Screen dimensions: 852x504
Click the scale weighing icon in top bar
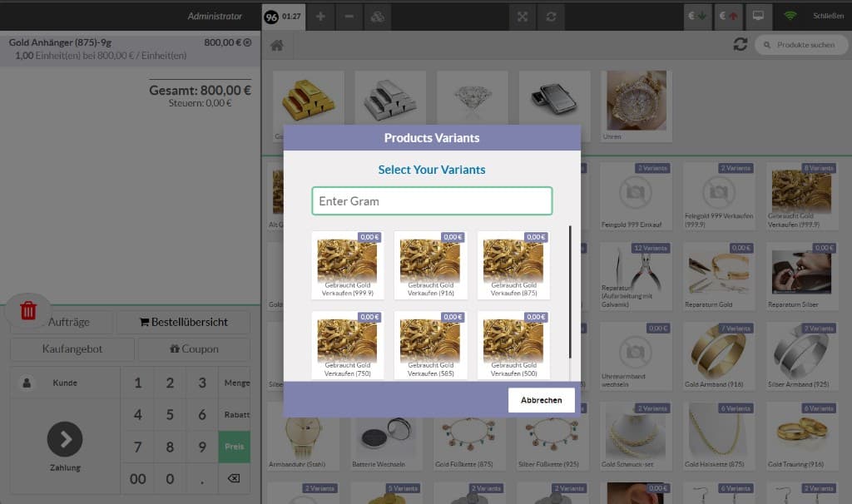tap(378, 17)
